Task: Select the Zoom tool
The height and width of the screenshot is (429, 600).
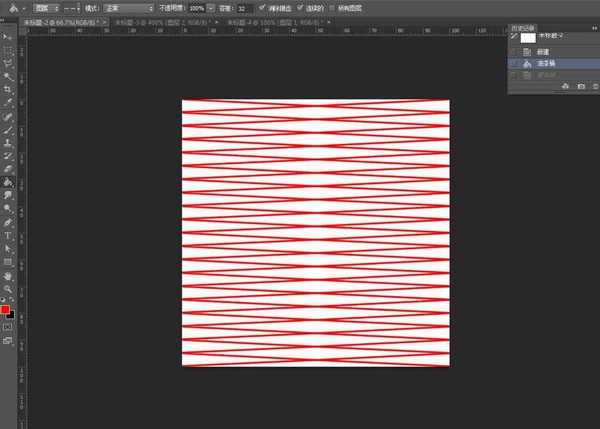Action: [x=8, y=287]
